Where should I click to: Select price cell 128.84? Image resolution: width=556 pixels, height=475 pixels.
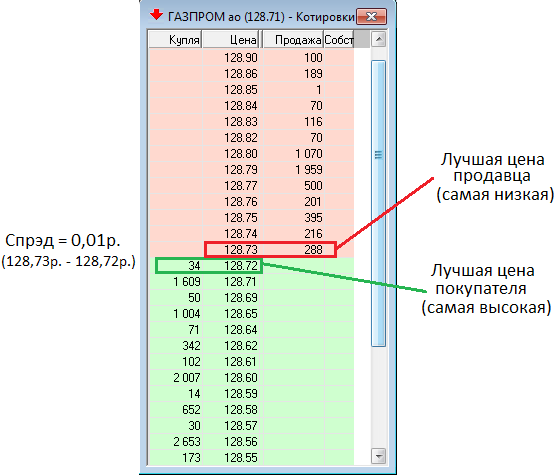(x=232, y=106)
